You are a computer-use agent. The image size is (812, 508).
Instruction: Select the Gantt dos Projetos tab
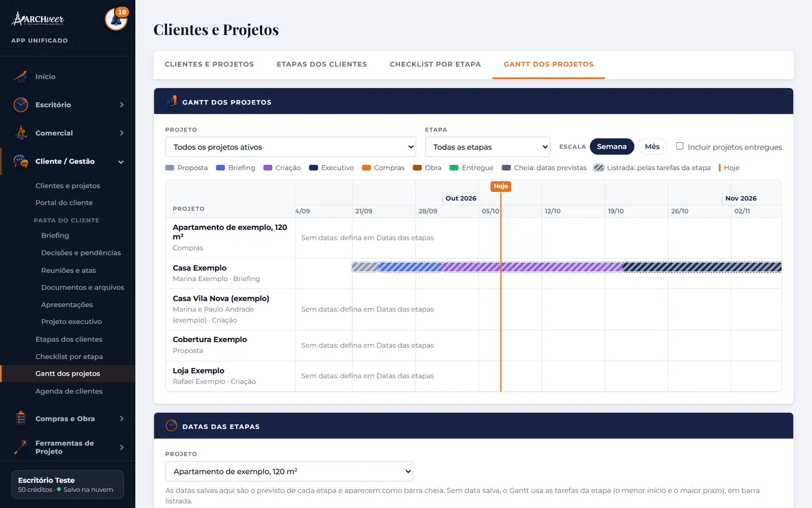tap(549, 64)
